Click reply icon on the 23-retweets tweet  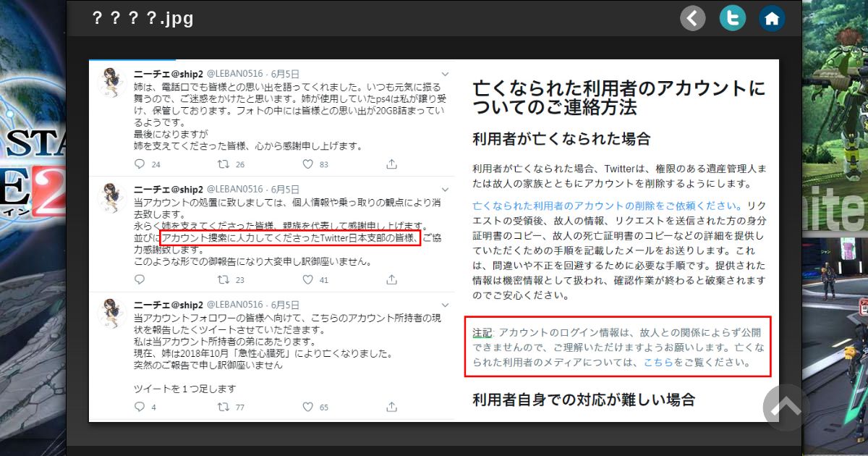[139, 279]
